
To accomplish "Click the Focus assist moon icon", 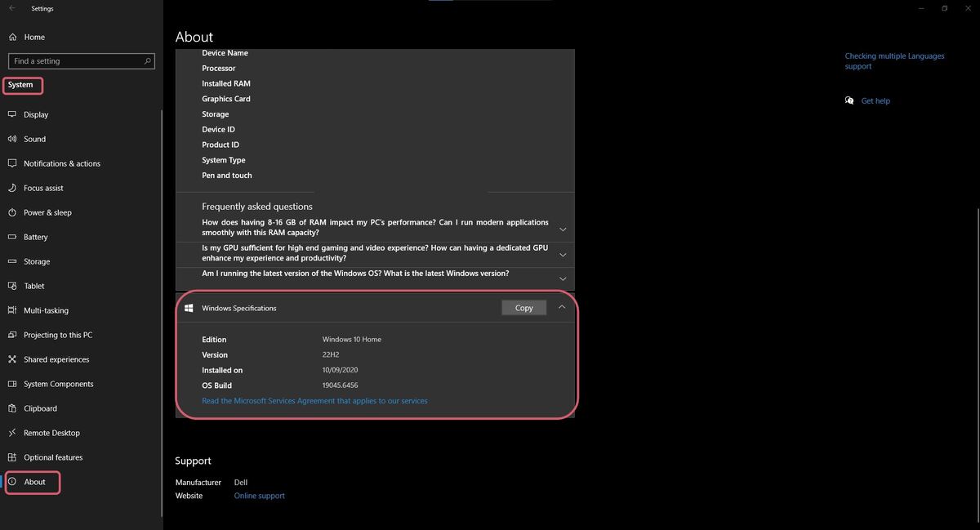I will [12, 188].
